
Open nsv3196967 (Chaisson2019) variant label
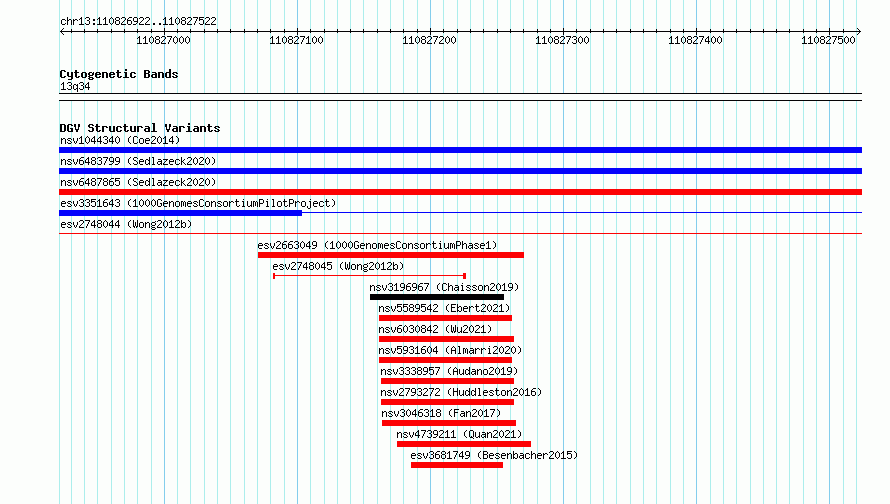[444, 287]
